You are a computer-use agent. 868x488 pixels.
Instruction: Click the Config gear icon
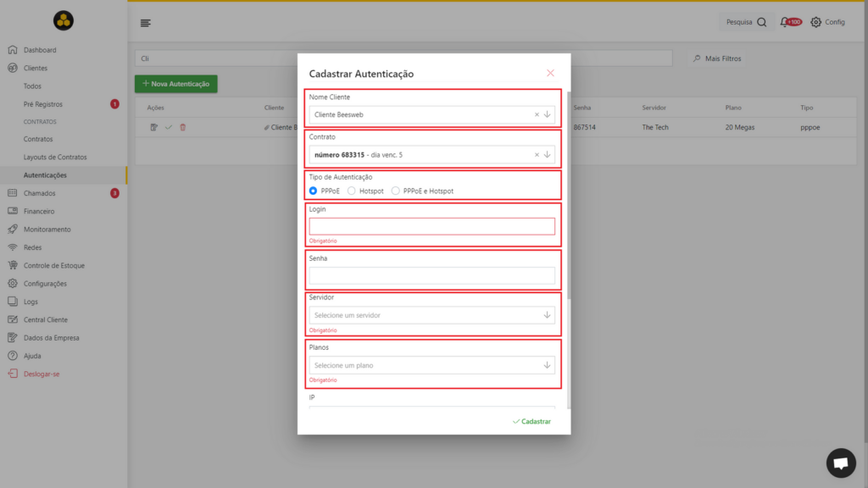click(816, 22)
